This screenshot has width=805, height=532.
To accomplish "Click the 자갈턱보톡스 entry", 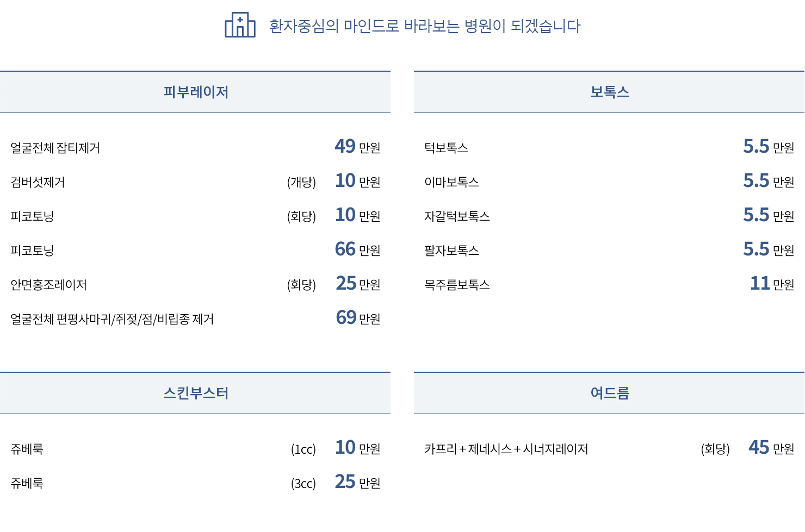I will coord(457,216).
